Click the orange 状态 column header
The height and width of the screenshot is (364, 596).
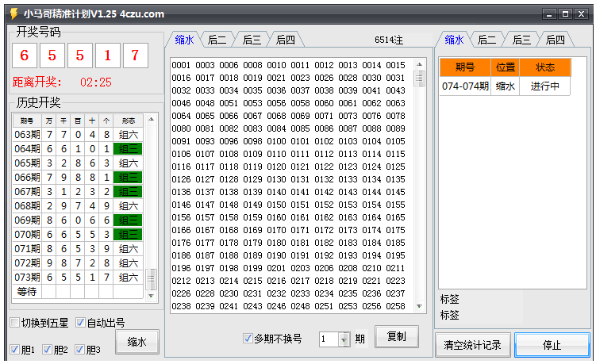coord(545,67)
